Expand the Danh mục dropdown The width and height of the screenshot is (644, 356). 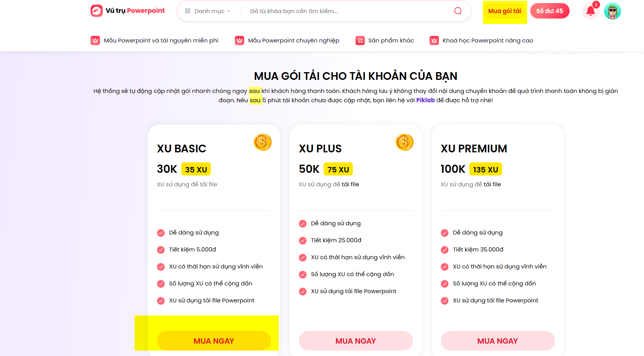click(207, 11)
